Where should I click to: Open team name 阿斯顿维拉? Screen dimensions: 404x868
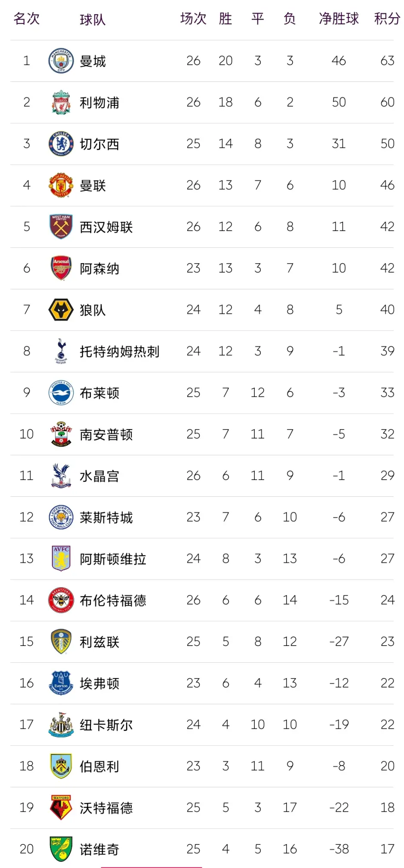[x=113, y=559]
